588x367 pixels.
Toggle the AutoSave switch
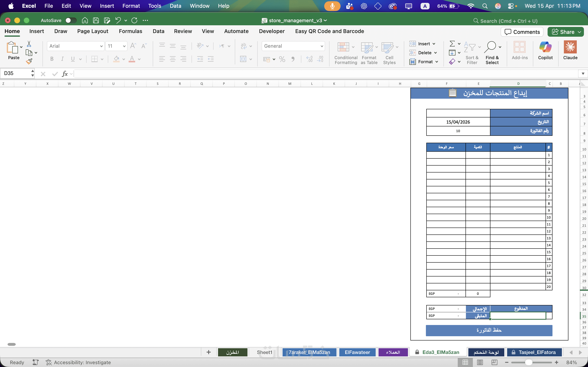(71, 20)
